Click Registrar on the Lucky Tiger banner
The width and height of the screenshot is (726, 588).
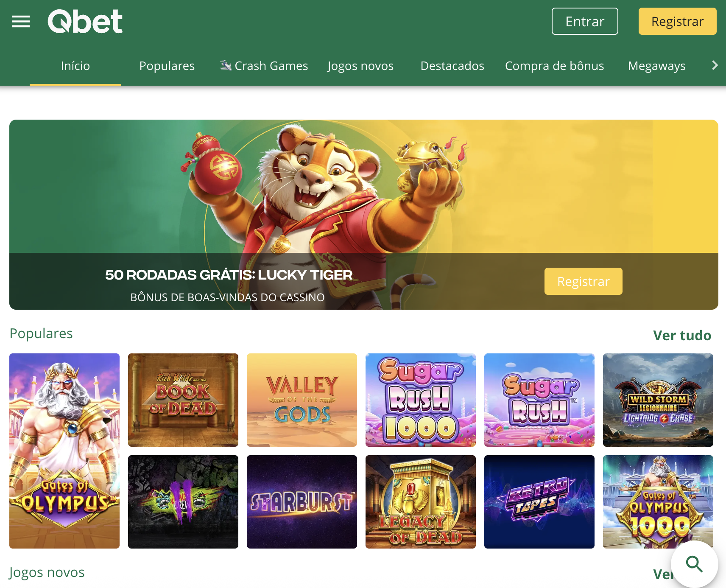click(583, 281)
